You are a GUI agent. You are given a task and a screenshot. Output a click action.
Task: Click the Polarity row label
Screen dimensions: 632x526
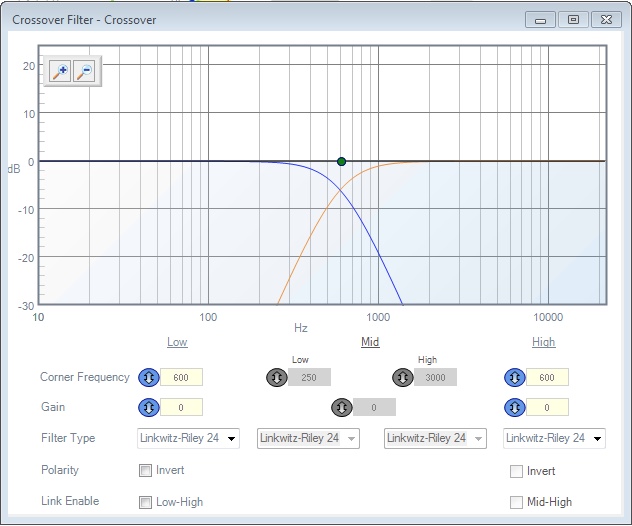60,470
